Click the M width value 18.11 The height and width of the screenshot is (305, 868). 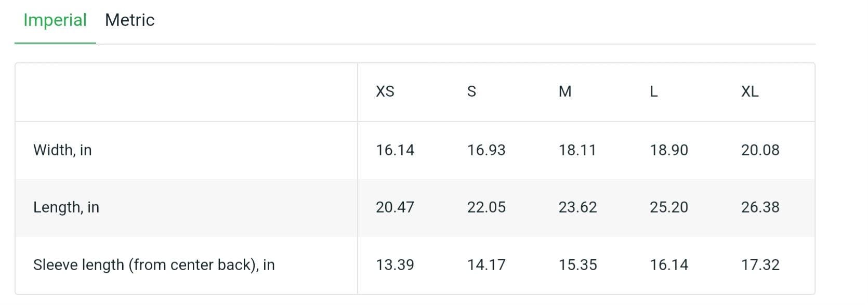[577, 150]
